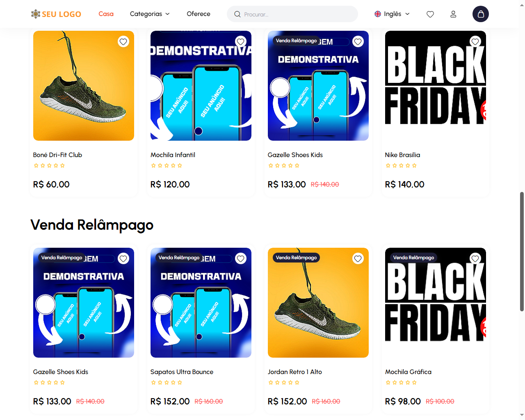
Task: Toggle wishlist heart on Mochila Infantil
Action: [241, 41]
